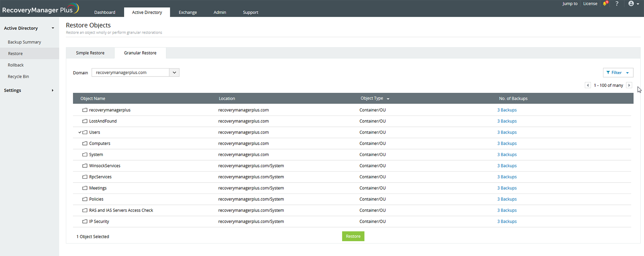Click the Jump to link

tap(570, 3)
